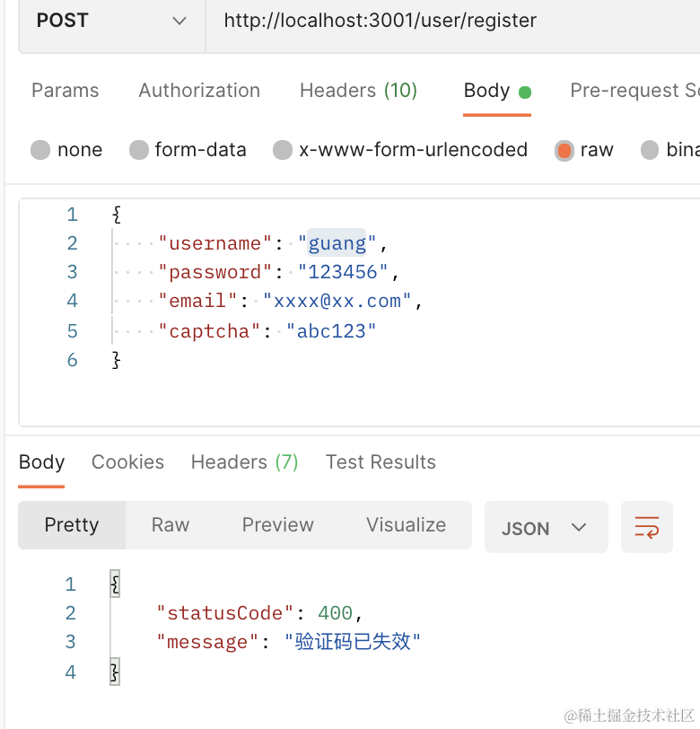Collapse the response JSON opening brace on line 1
Viewport: 700px width, 729px height.
pyautogui.click(x=114, y=584)
